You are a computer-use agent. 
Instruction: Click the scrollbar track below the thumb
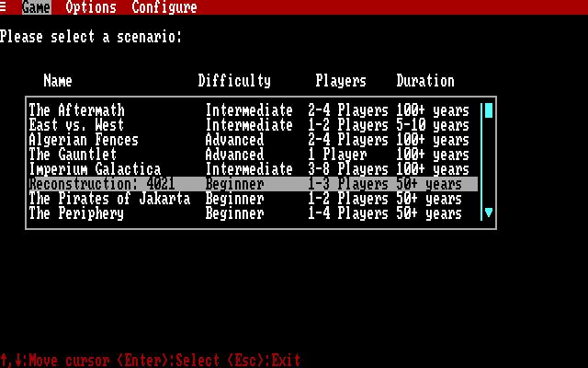pos(488,162)
